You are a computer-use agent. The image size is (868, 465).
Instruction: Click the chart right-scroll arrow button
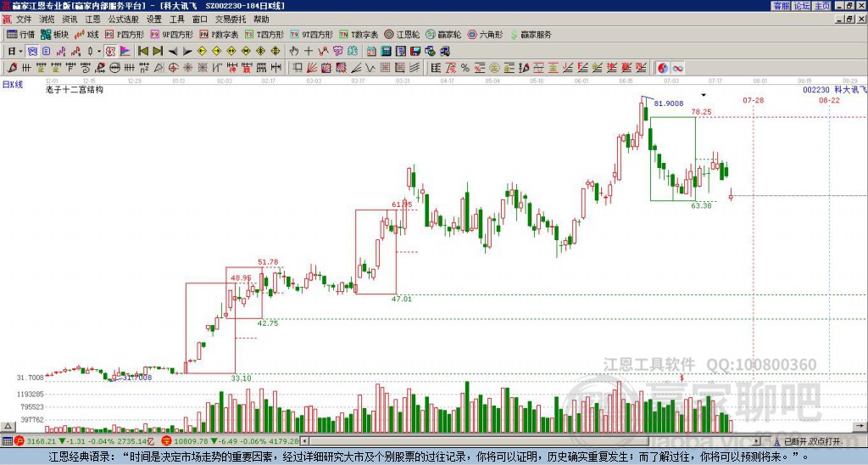click(861, 426)
